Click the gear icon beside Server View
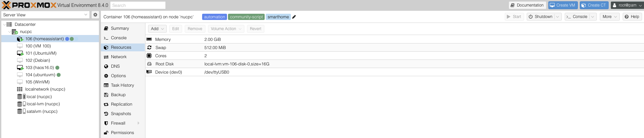Viewport: 644px width, 138px height. pos(95,15)
